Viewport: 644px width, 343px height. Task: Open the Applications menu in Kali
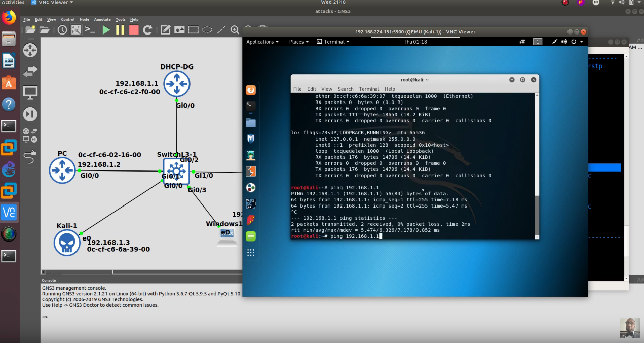click(x=261, y=42)
